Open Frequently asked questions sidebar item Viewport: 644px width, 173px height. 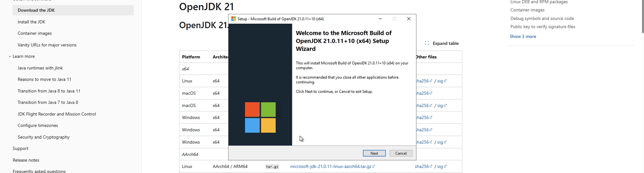39,171
